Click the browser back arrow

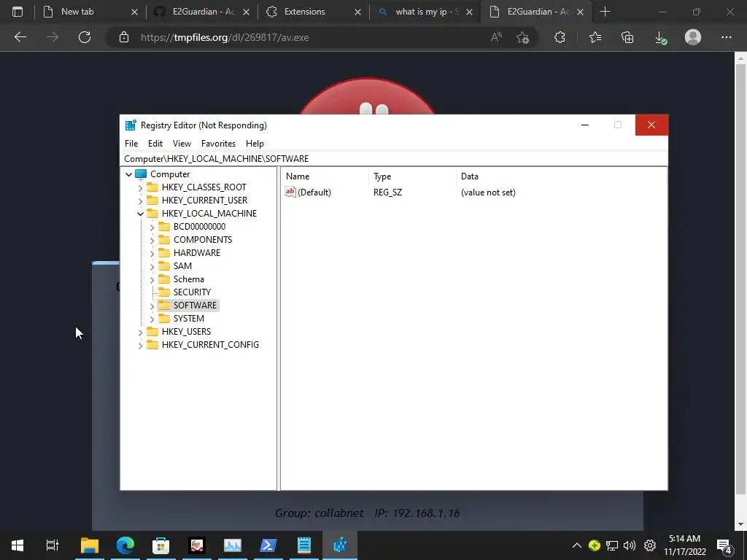pos(20,37)
